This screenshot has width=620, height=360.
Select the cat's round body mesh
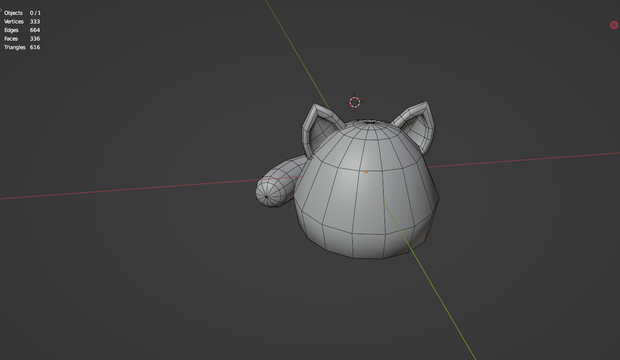pyautogui.click(x=366, y=189)
